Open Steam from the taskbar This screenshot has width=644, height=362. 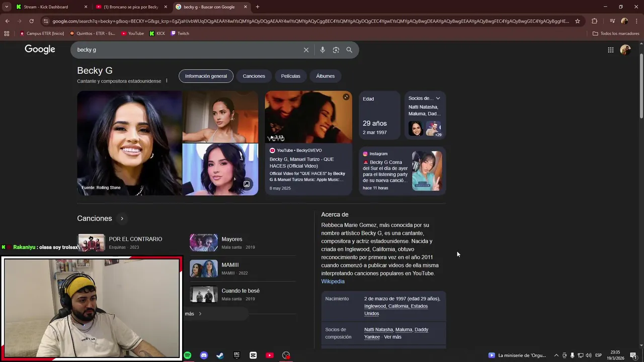pos(220,355)
